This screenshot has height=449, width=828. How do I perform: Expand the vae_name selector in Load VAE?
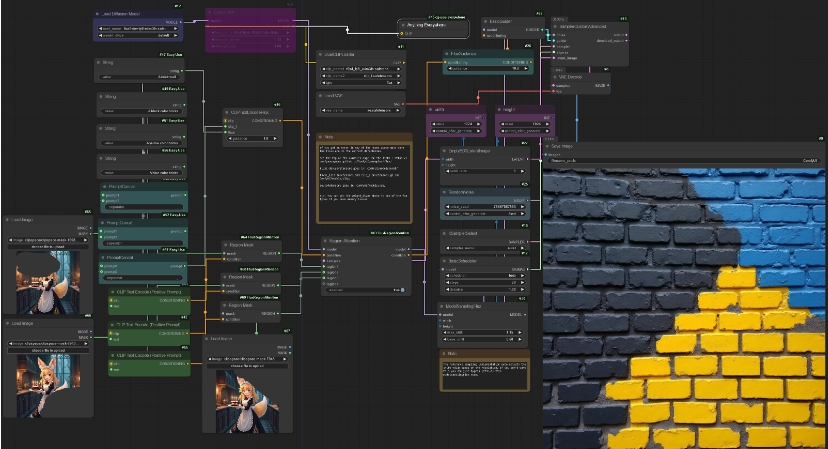362,110
